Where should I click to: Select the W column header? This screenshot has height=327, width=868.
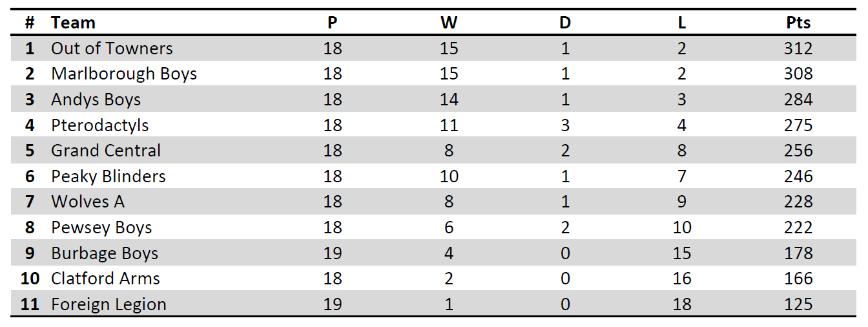pos(449,23)
